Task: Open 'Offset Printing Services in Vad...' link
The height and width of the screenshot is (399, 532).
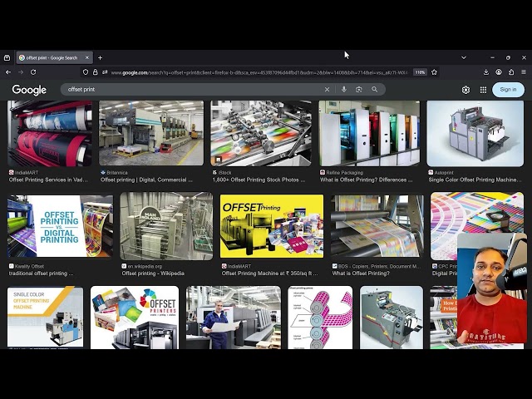Action: [x=48, y=180]
